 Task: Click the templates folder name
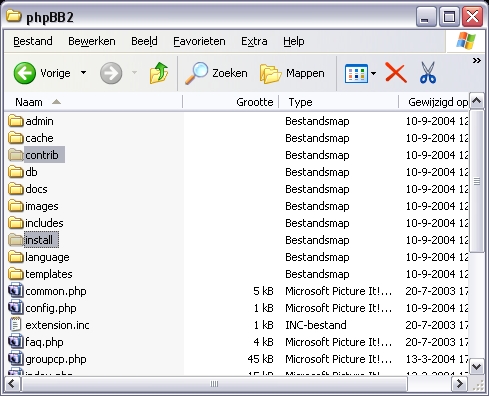tap(49, 274)
